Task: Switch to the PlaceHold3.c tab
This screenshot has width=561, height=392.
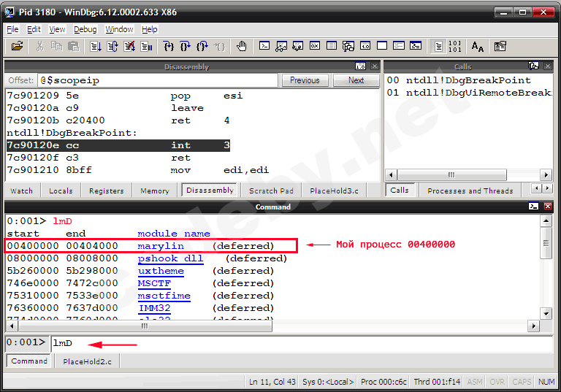Action: click(334, 191)
